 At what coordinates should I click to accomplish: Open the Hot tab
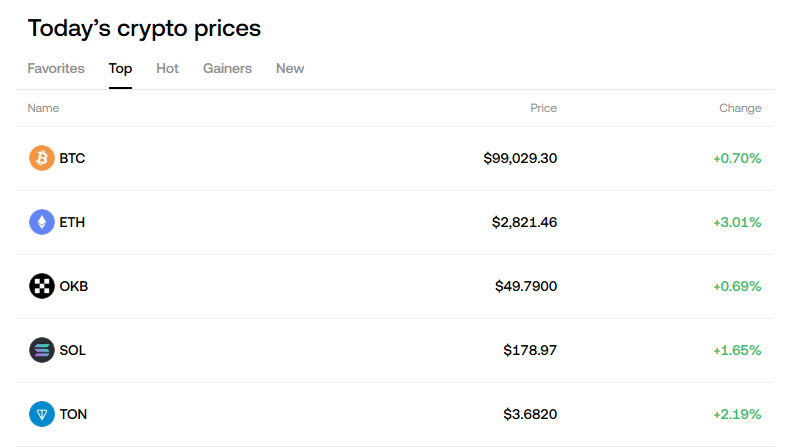click(x=167, y=69)
